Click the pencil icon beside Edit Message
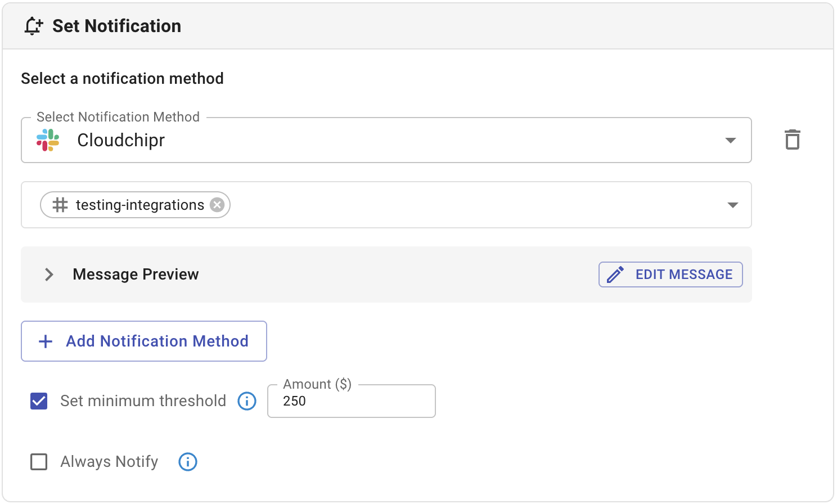 [615, 274]
